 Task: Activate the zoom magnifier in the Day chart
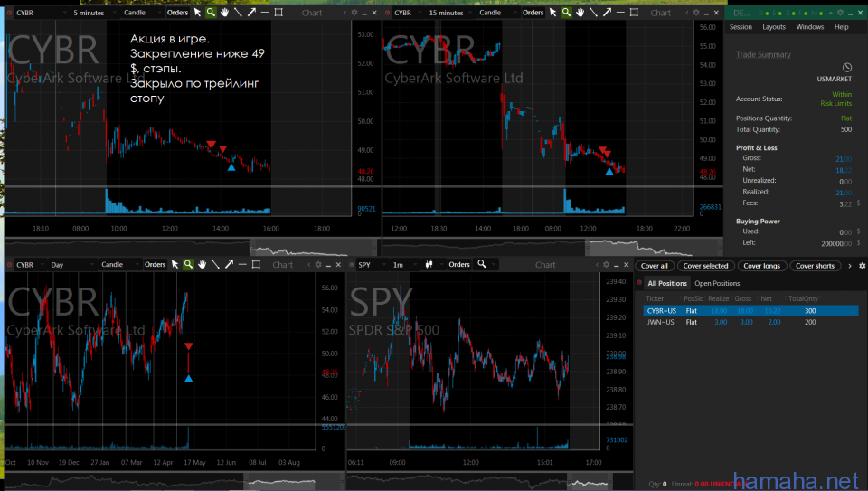[188, 265]
